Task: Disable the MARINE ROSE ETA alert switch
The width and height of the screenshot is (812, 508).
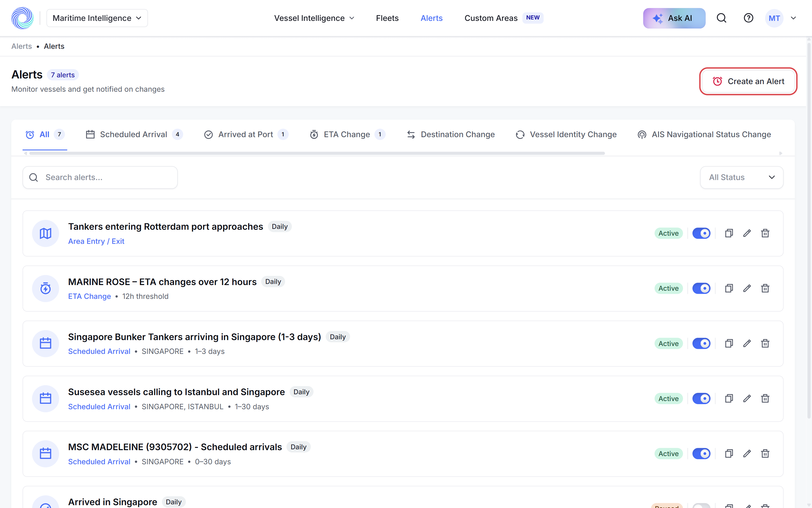Action: [x=701, y=288]
